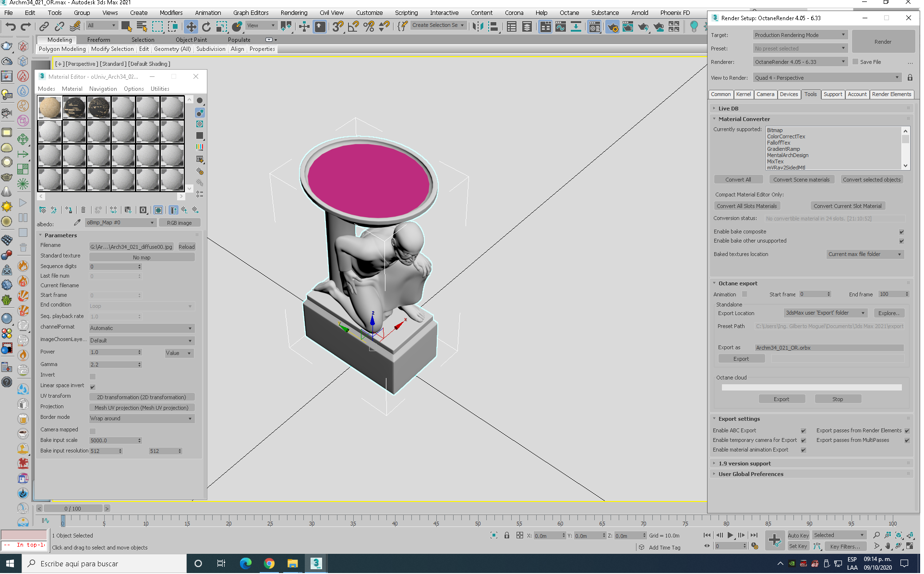
Task: Uncheck Linear space invert
Action: tap(93, 387)
